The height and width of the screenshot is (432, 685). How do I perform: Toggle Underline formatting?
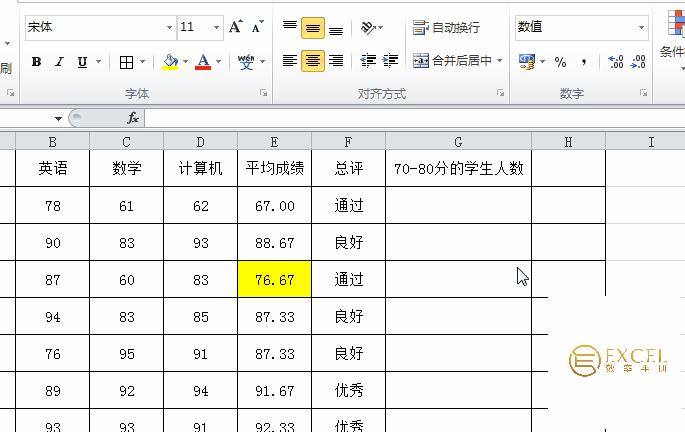(82, 62)
